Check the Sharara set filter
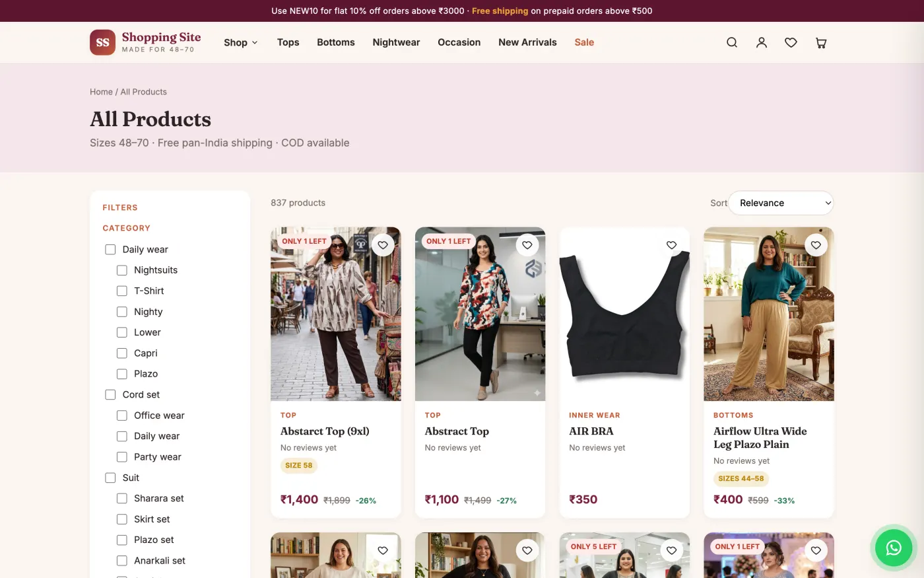The image size is (924, 578). click(x=122, y=498)
